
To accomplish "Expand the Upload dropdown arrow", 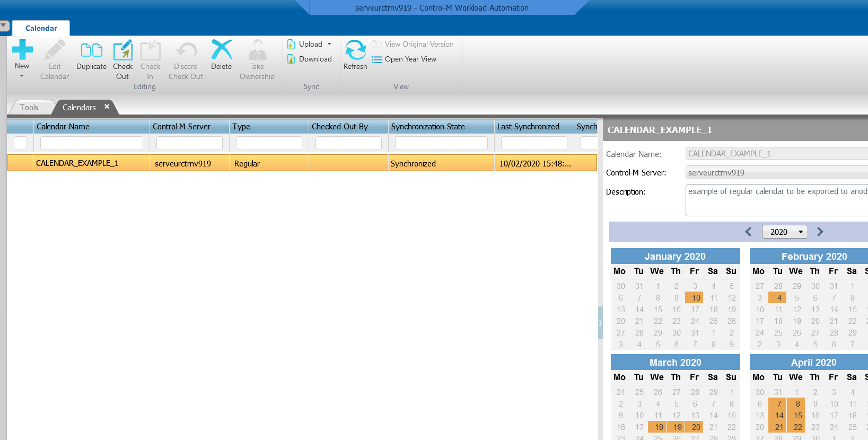I will click(x=329, y=44).
